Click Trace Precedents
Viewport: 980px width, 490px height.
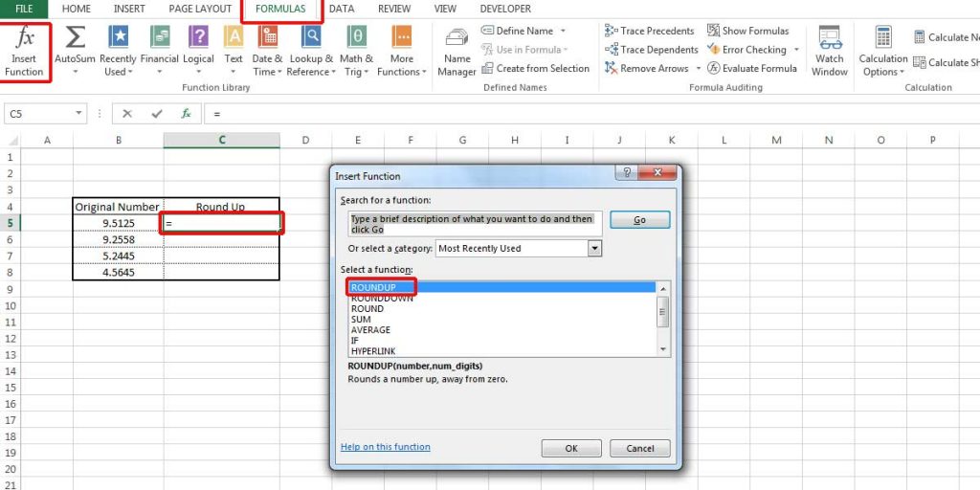pos(650,31)
